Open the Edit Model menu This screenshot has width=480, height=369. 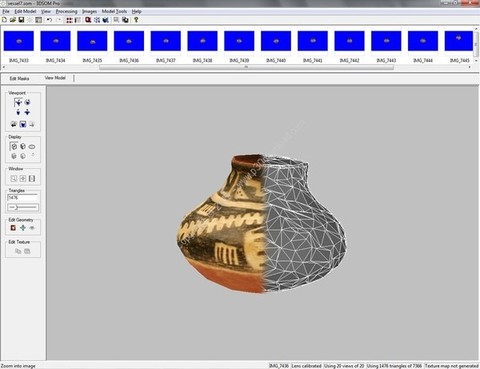[x=25, y=11]
